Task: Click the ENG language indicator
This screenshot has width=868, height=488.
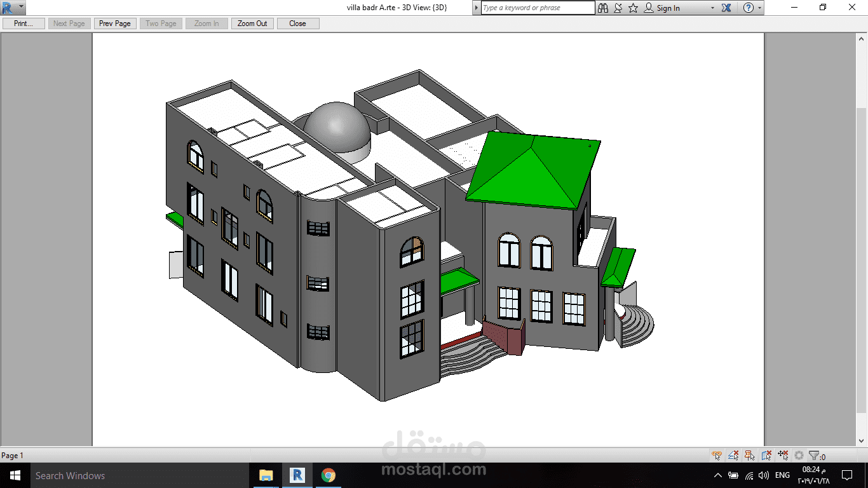Action: (x=783, y=475)
